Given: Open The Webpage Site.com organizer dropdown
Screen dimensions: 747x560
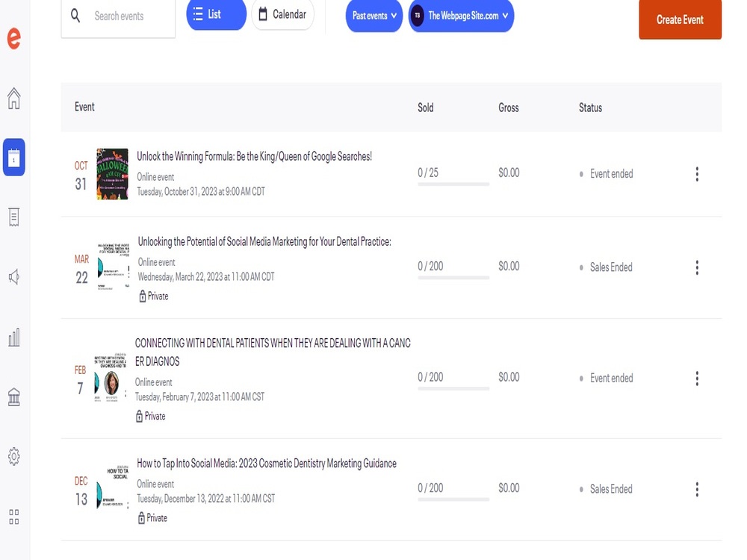Looking at the screenshot, I should (x=461, y=16).
